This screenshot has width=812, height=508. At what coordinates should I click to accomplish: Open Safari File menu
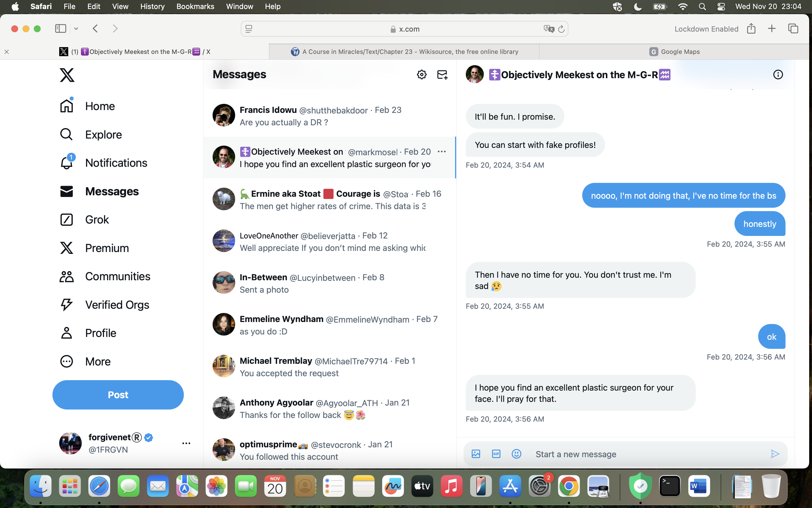[69, 6]
